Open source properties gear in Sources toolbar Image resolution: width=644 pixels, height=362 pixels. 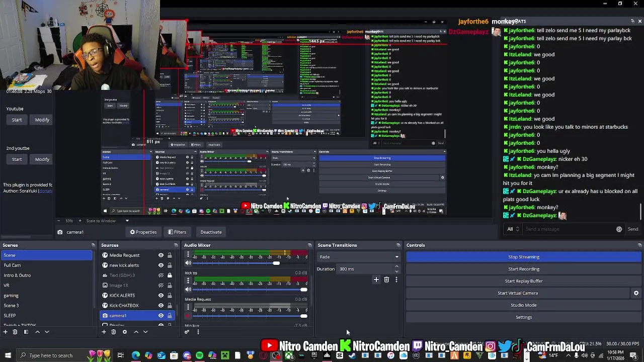coord(125,332)
